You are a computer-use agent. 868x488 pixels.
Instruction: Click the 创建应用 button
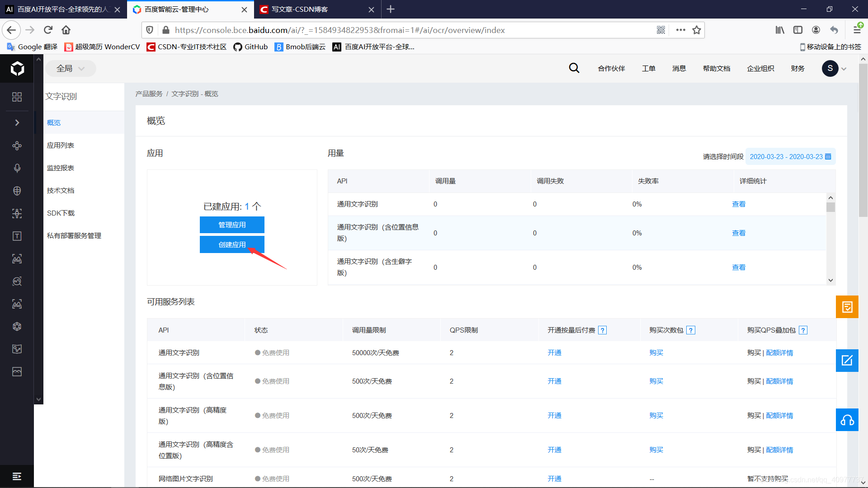pos(232,244)
